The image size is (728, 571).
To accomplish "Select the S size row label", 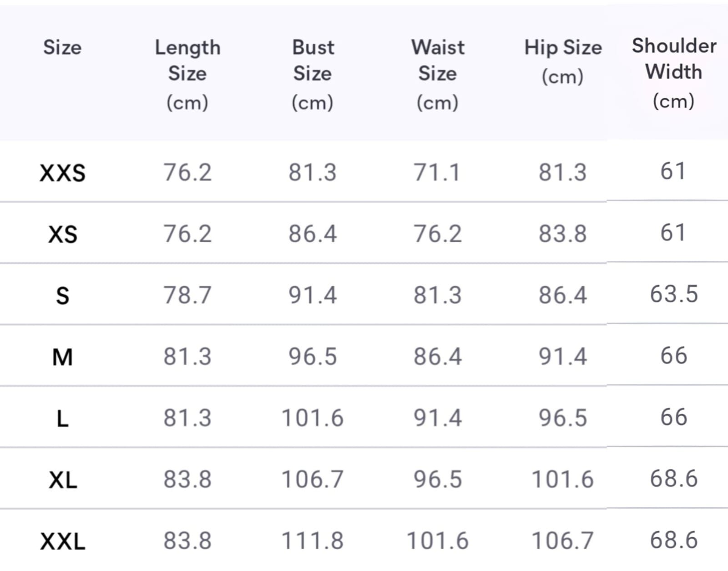I will click(x=62, y=296).
